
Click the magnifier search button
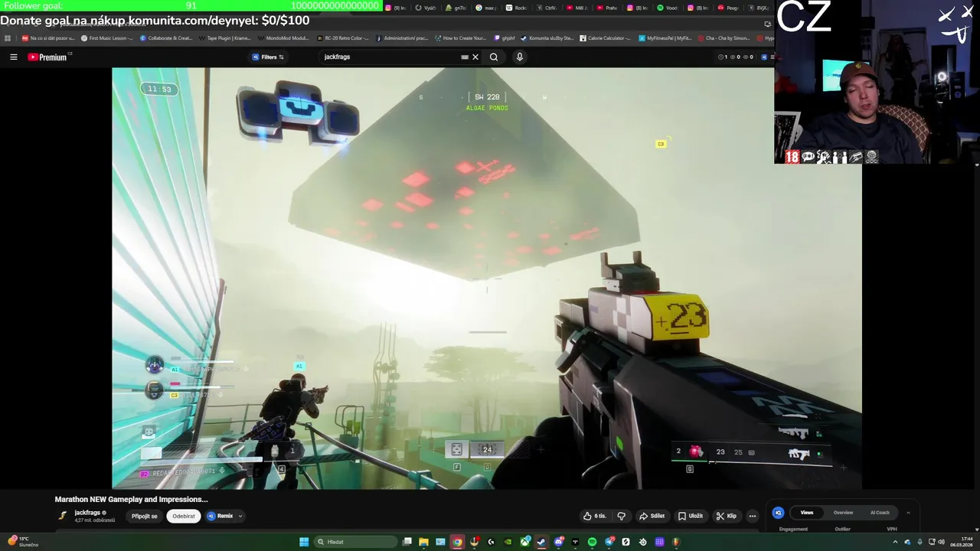494,57
